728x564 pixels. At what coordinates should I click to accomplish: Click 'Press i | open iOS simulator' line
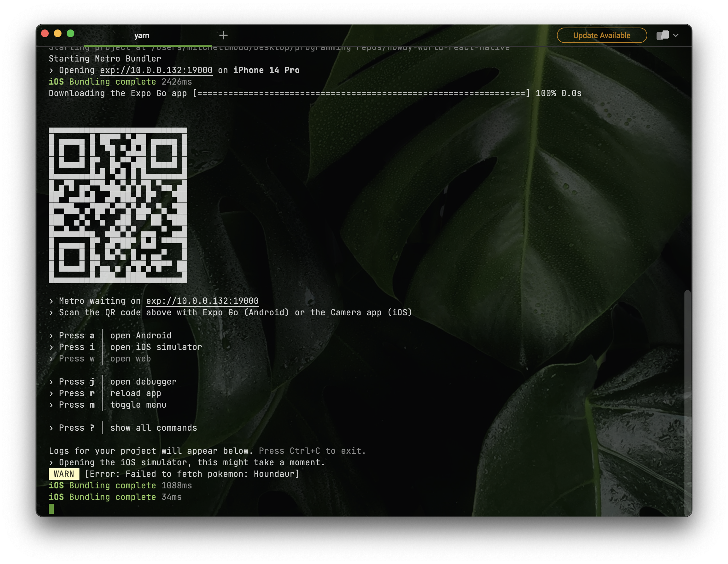pyautogui.click(x=126, y=347)
